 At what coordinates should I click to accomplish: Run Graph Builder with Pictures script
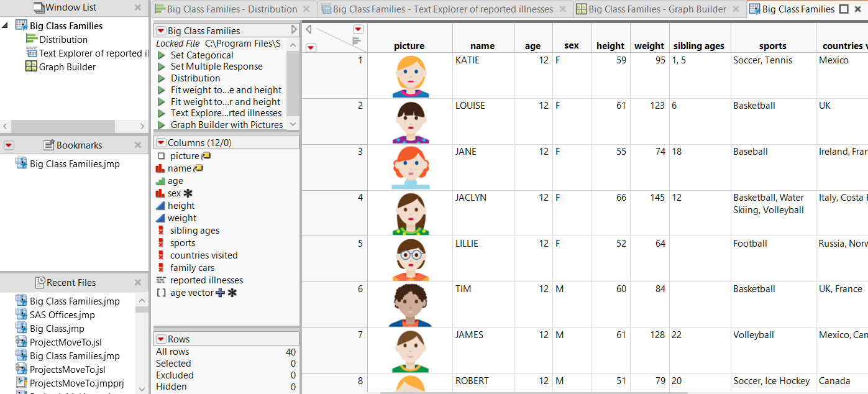point(162,125)
